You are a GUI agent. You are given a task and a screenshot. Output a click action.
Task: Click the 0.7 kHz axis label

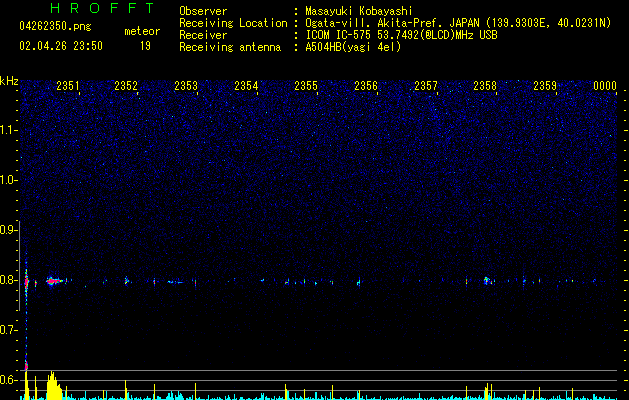(9, 330)
